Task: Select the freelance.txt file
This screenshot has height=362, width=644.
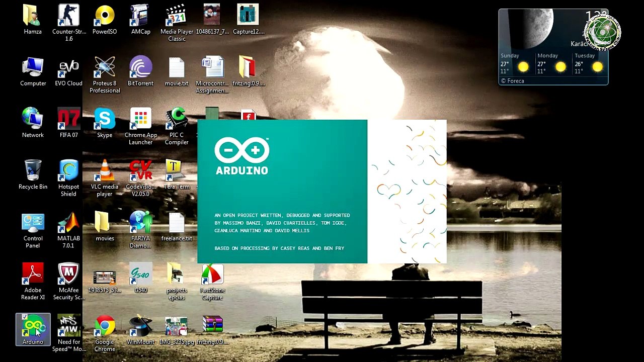Action: 177,226
